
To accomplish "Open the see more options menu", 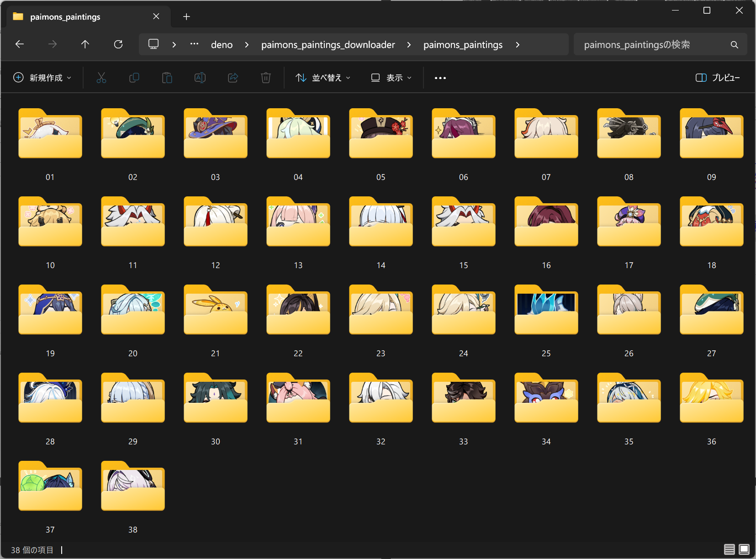I will (x=440, y=78).
